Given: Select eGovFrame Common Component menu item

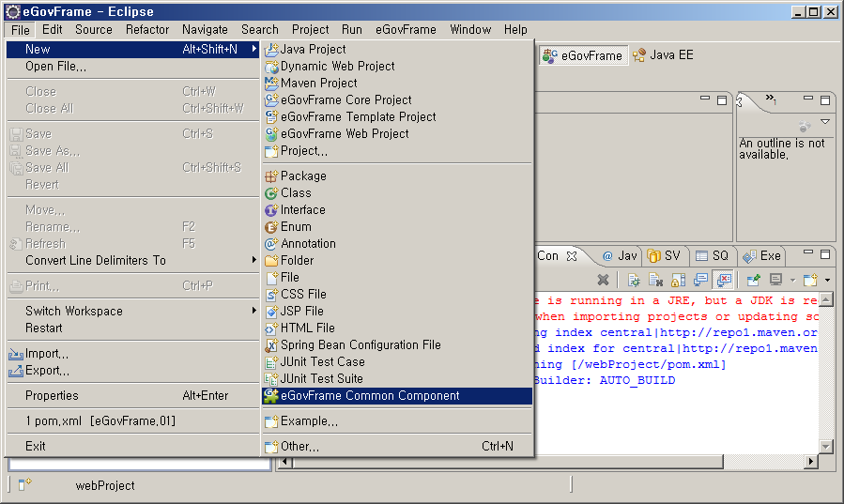Looking at the screenshot, I should 369,395.
